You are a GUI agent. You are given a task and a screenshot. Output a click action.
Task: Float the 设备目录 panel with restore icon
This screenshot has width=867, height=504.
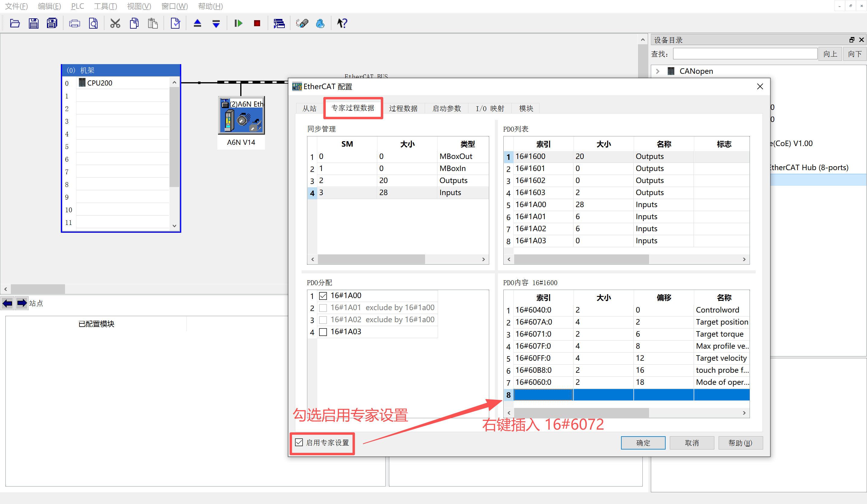point(852,40)
